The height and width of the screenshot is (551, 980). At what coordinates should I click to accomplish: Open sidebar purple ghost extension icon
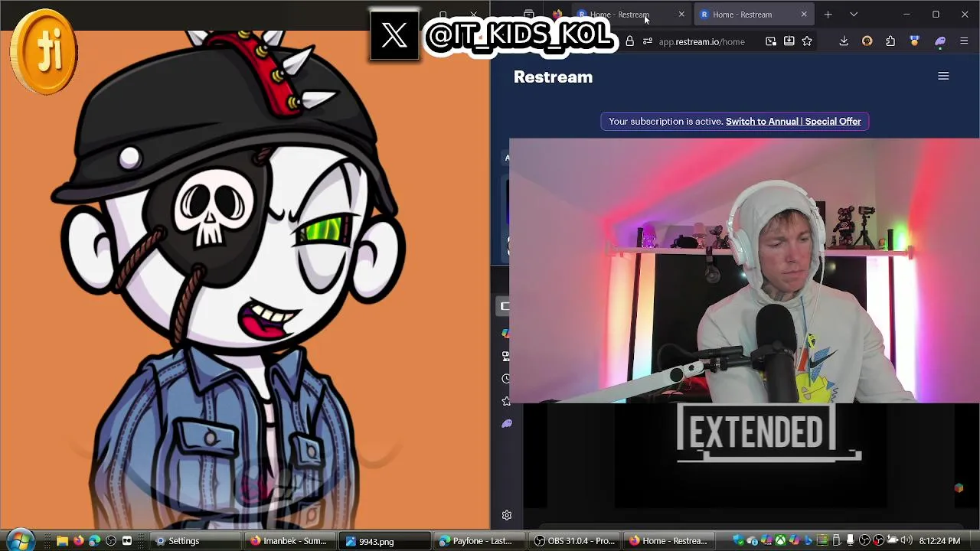click(x=506, y=424)
